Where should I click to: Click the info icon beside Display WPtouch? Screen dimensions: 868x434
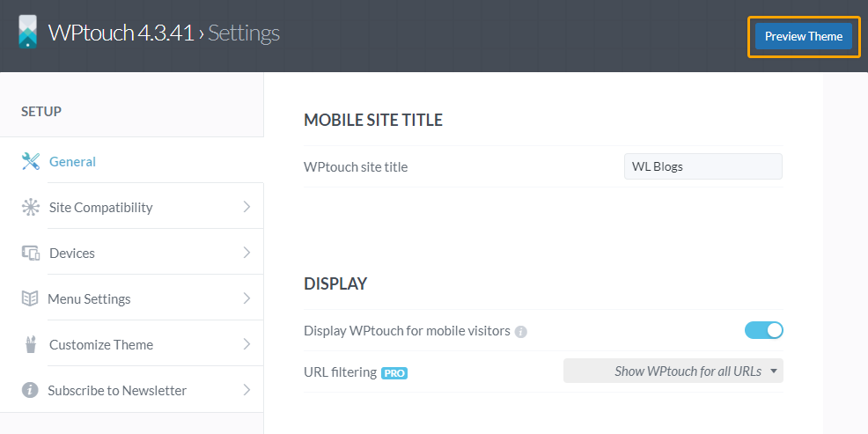520,332
